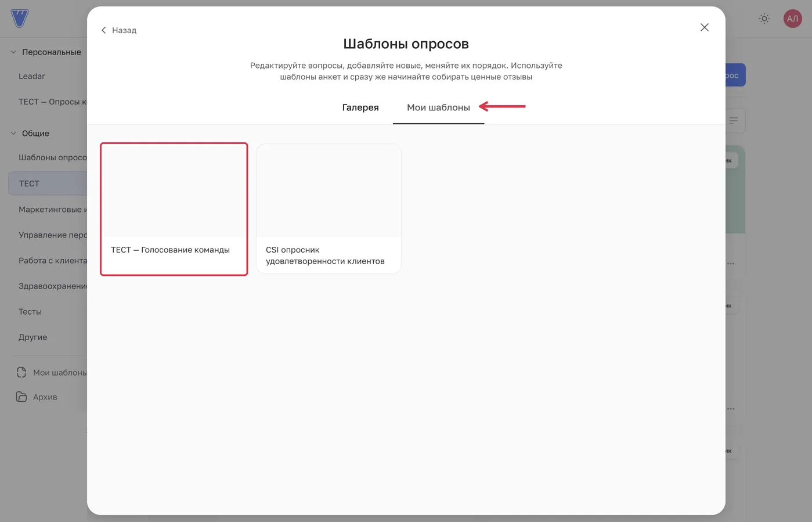The height and width of the screenshot is (522, 812).
Task: Select Шаблоны опросов in the sidebar
Action: (x=52, y=157)
